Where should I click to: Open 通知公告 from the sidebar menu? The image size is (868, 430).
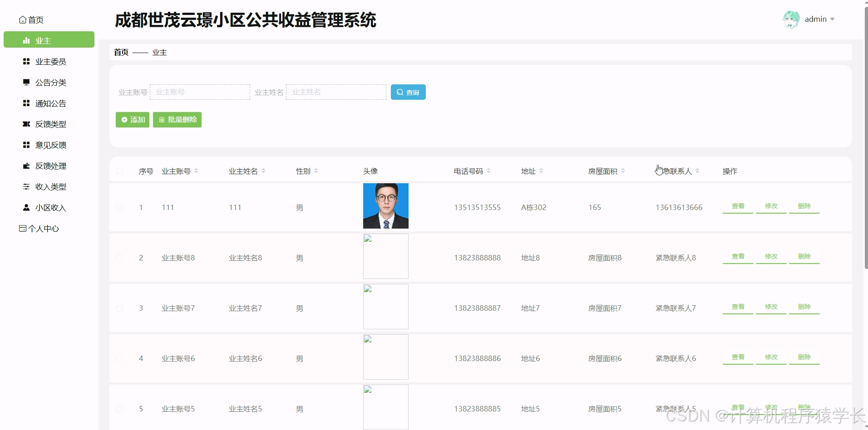[51, 103]
